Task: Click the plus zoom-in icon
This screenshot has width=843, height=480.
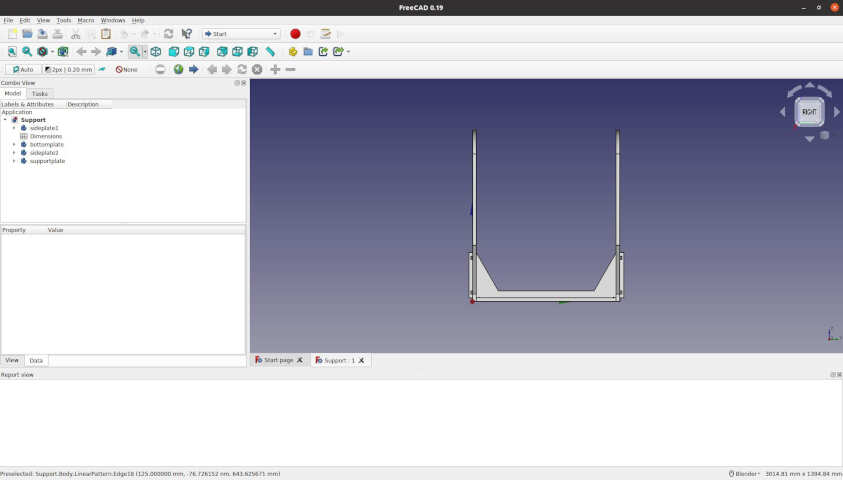Action: 275,69
